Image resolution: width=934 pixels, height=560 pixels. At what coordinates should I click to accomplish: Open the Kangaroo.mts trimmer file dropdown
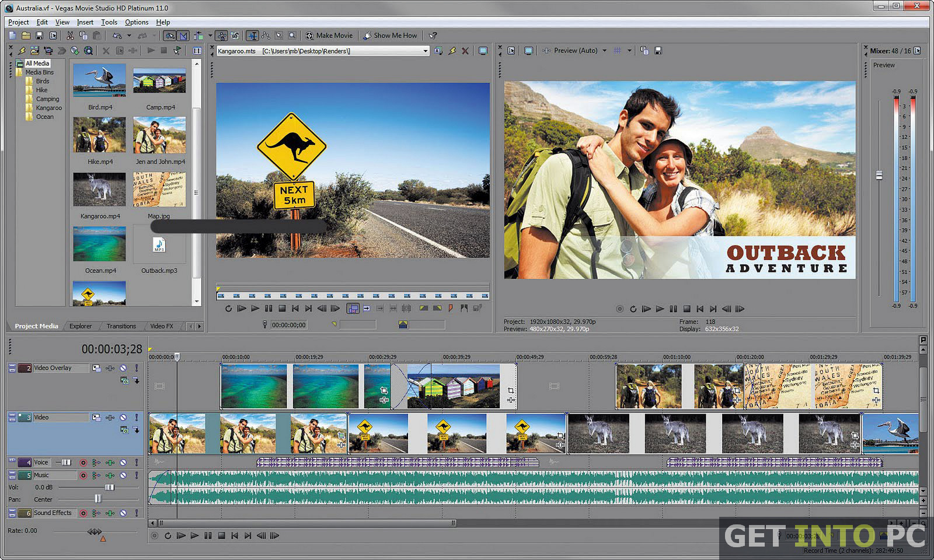point(426,51)
